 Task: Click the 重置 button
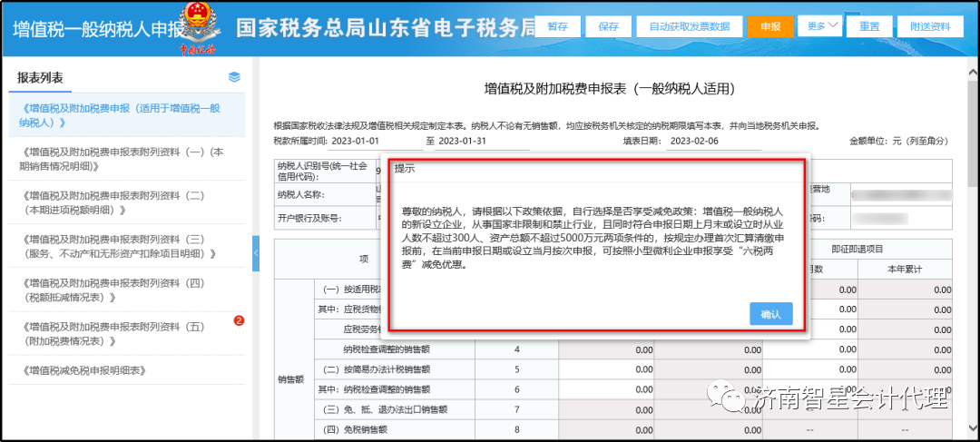(869, 27)
